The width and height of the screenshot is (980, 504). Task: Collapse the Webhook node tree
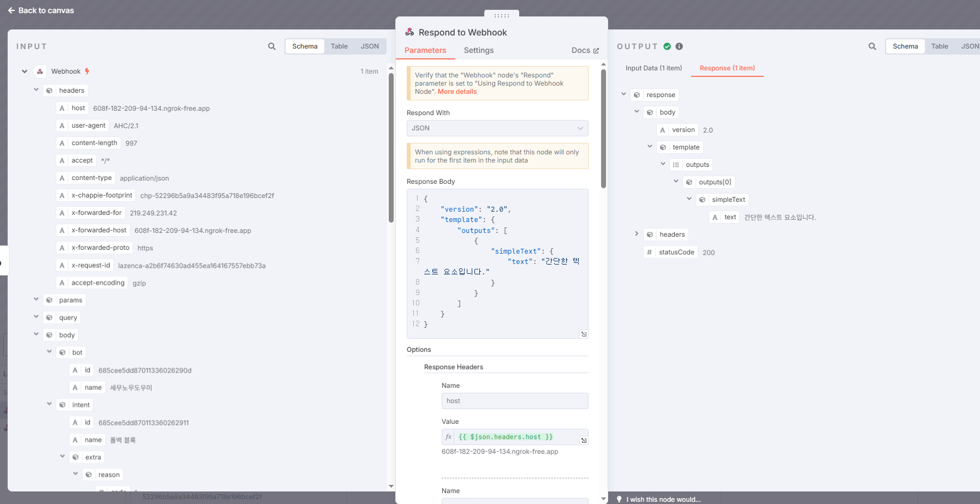25,71
